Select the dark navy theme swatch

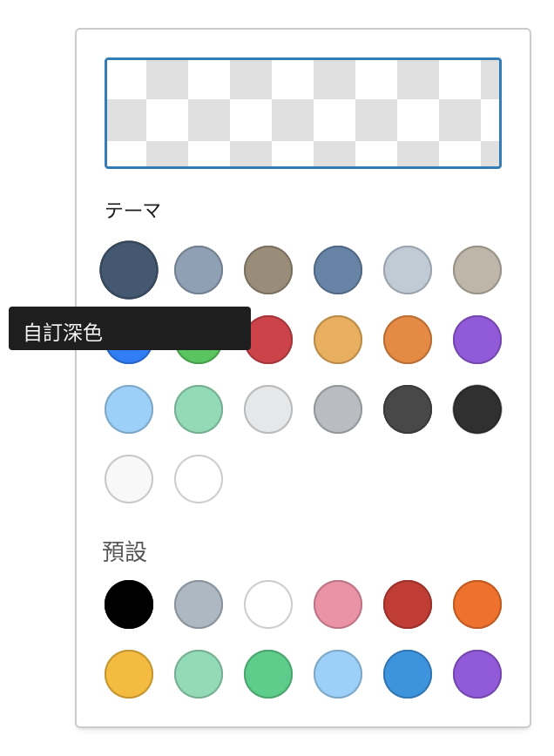click(x=129, y=270)
